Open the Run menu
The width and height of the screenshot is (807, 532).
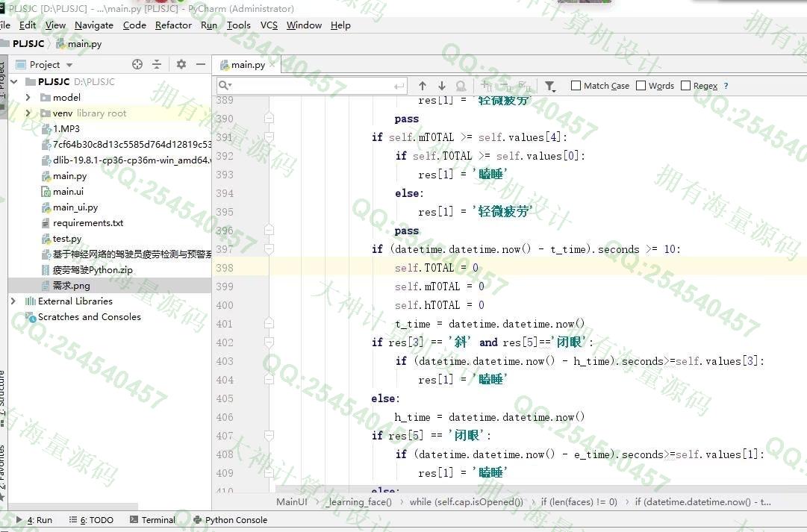click(x=209, y=25)
